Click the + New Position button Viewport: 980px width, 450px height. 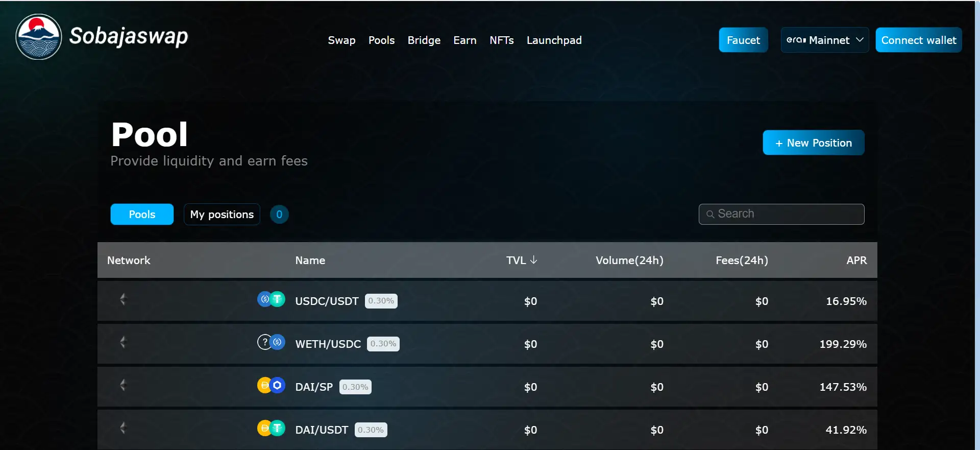pyautogui.click(x=813, y=143)
